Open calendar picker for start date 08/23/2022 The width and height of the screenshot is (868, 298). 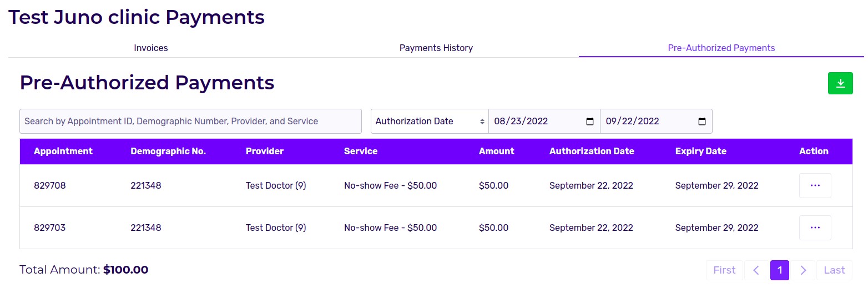pyautogui.click(x=590, y=122)
